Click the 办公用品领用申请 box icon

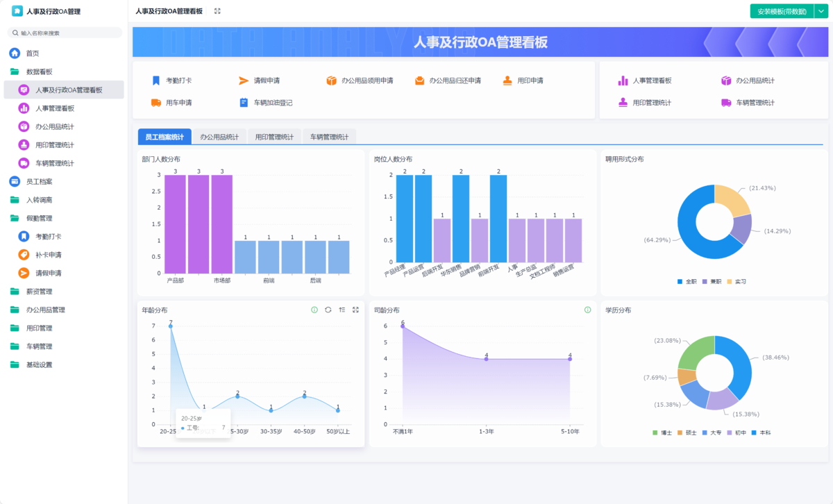coord(331,80)
